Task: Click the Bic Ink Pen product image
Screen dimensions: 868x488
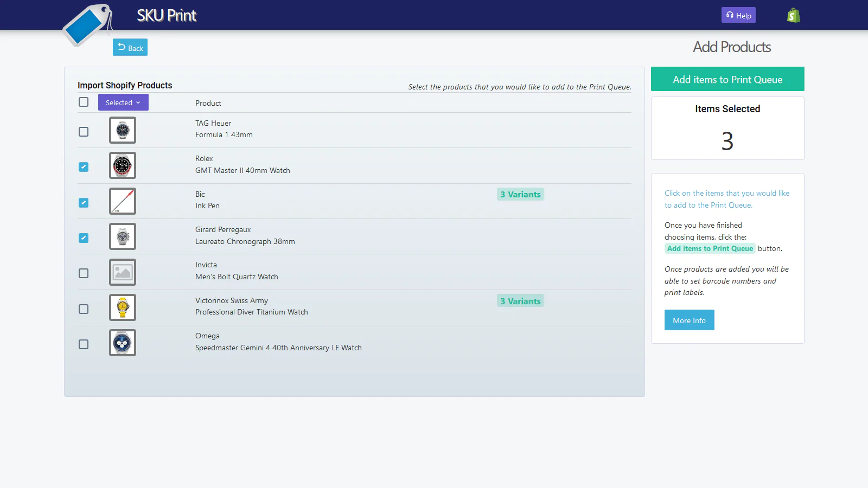Action: (123, 201)
